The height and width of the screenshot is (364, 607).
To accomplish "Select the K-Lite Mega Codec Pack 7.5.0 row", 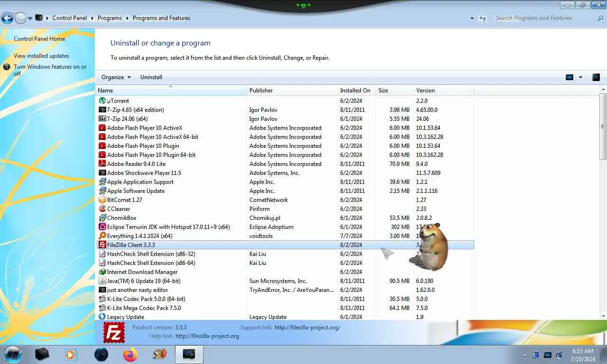I will pyautogui.click(x=285, y=308).
